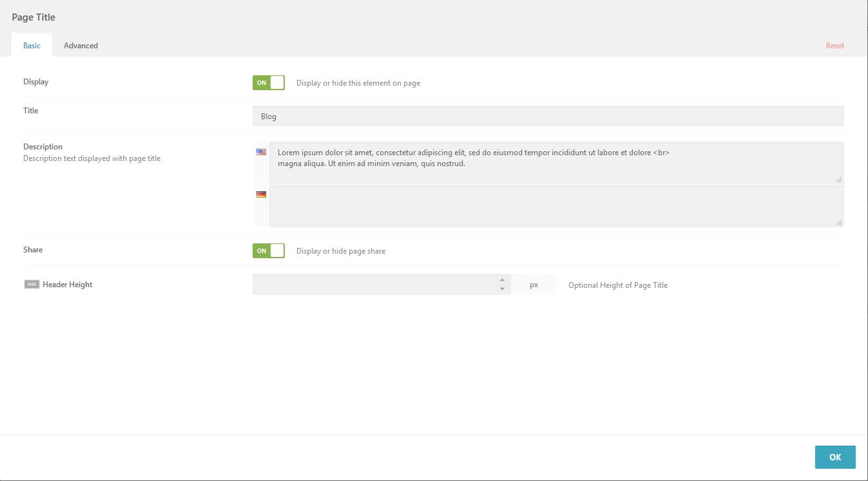Click the 'Display or hide this element on page' text
Image resolution: width=868 pixels, height=481 pixels.
(358, 83)
